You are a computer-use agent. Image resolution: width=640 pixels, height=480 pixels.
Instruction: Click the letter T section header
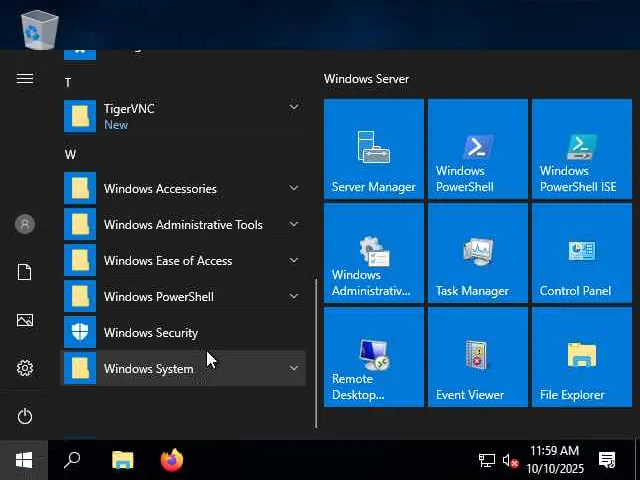click(68, 83)
